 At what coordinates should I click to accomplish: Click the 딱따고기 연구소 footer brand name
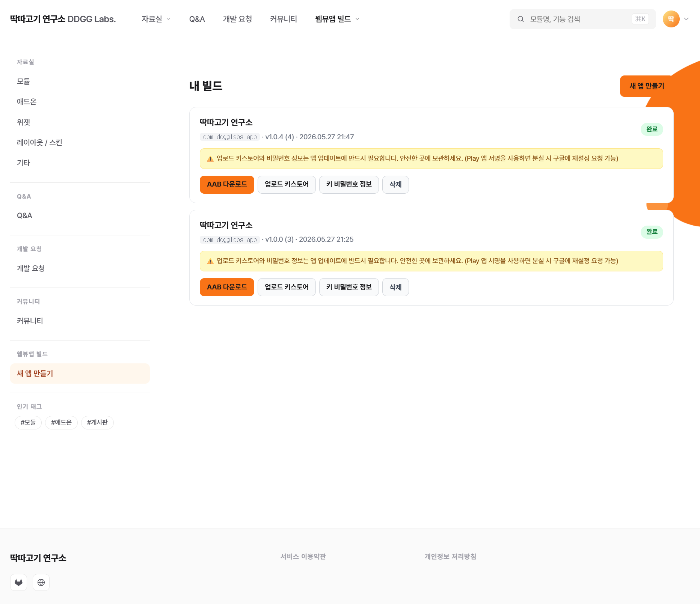38,558
